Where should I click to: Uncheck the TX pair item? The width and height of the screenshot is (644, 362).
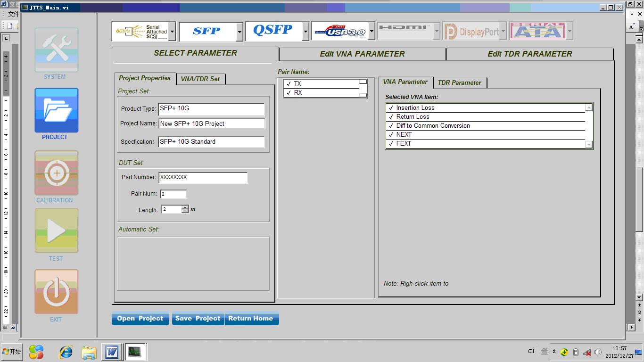[x=289, y=84]
